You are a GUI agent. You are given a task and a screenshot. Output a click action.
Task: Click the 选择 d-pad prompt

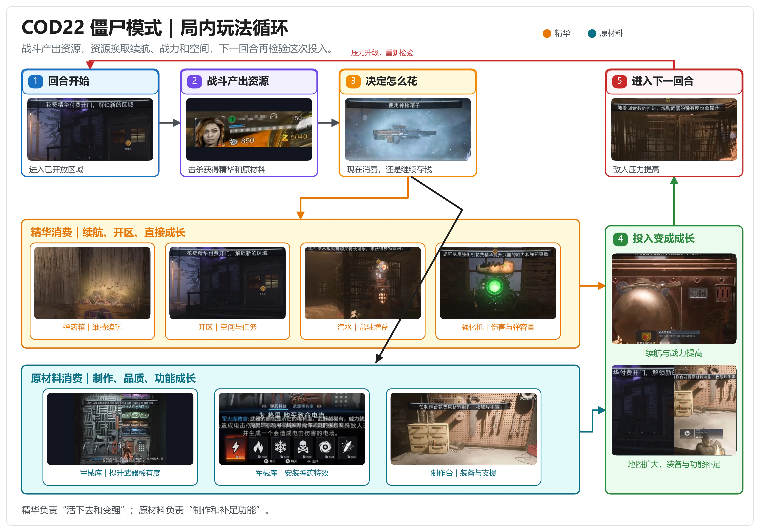pyautogui.click(x=312, y=461)
